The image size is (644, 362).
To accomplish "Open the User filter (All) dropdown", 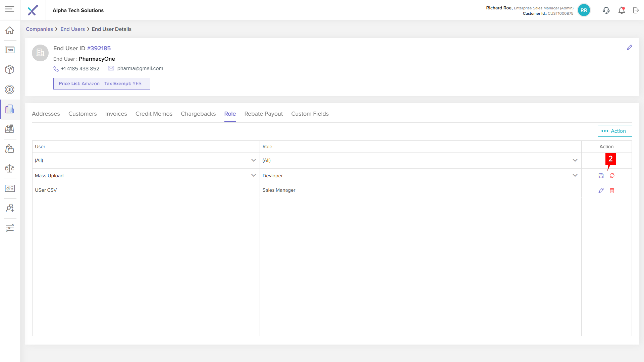I will pyautogui.click(x=253, y=161).
